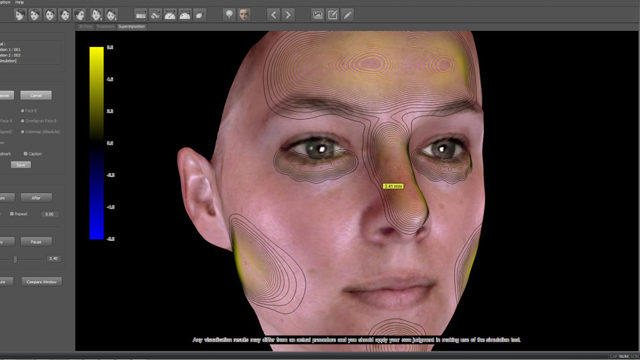The height and width of the screenshot is (360, 640).
Task: Click the yellow-blue colormap scale bar
Action: pos(96,143)
